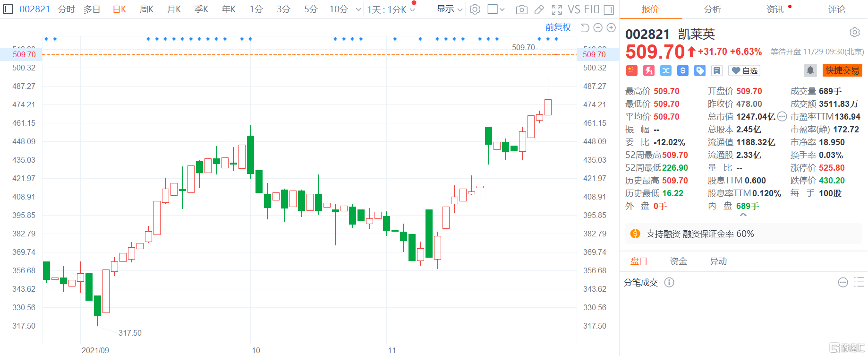Open the chart layout square dropdown
The image size is (868, 356).
496,9
